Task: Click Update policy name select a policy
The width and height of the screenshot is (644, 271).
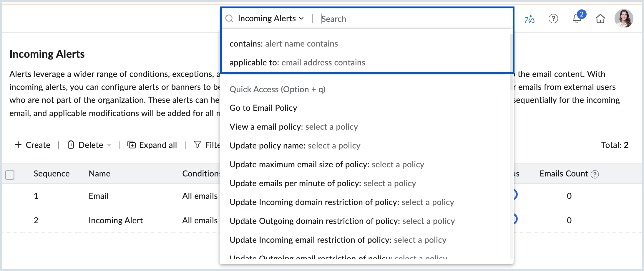Action: click(334, 146)
